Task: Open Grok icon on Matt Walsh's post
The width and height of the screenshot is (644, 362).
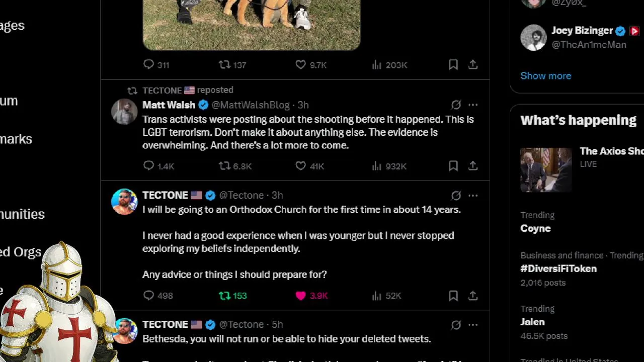Action: click(x=456, y=105)
